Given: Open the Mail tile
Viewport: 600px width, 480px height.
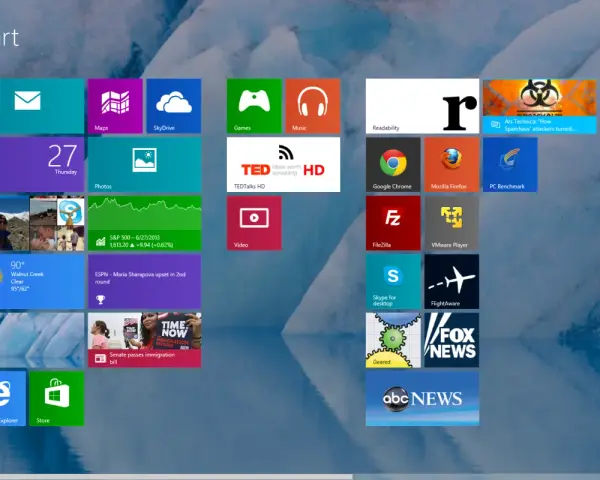Looking at the screenshot, I should pos(42,106).
